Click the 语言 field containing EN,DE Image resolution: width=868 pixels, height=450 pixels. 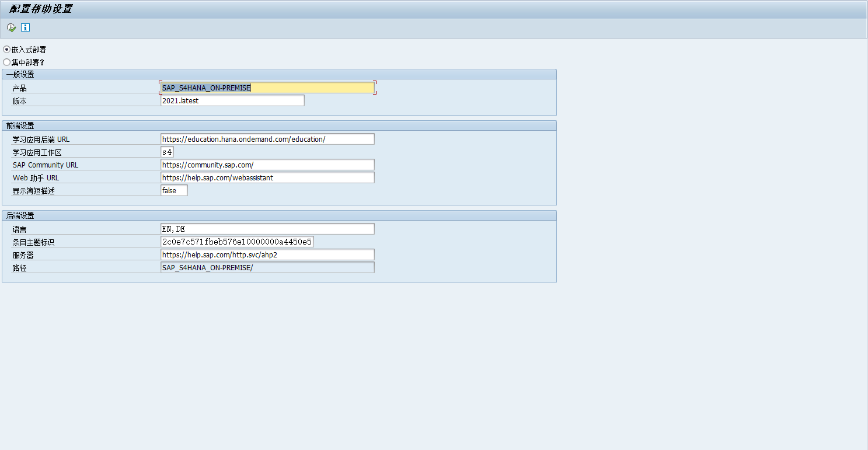point(267,229)
